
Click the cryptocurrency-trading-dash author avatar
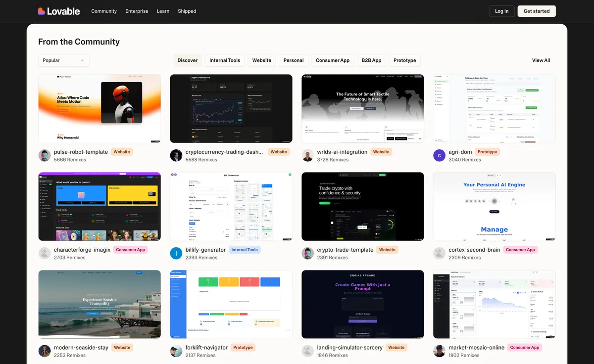(176, 155)
